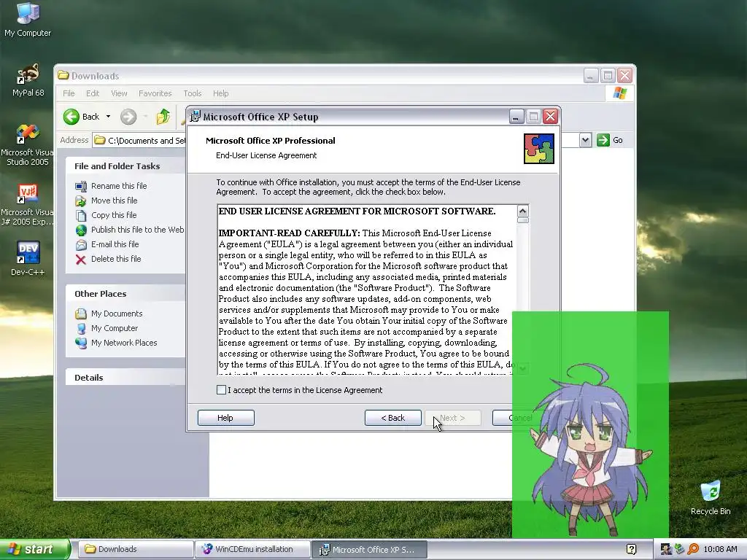Screen dimensions: 747x560
Task: Launch Dev-C++ desktop shortcut
Action: (28, 259)
